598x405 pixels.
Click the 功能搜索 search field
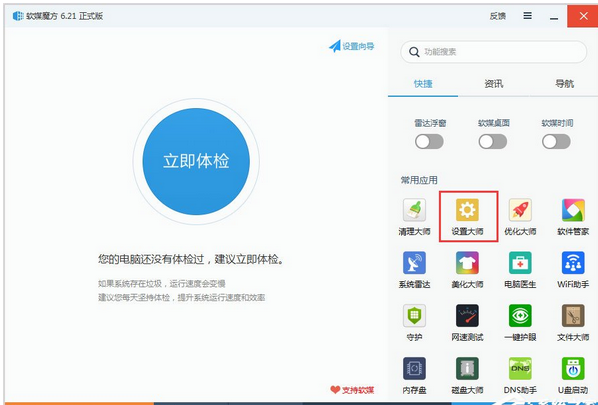point(494,52)
